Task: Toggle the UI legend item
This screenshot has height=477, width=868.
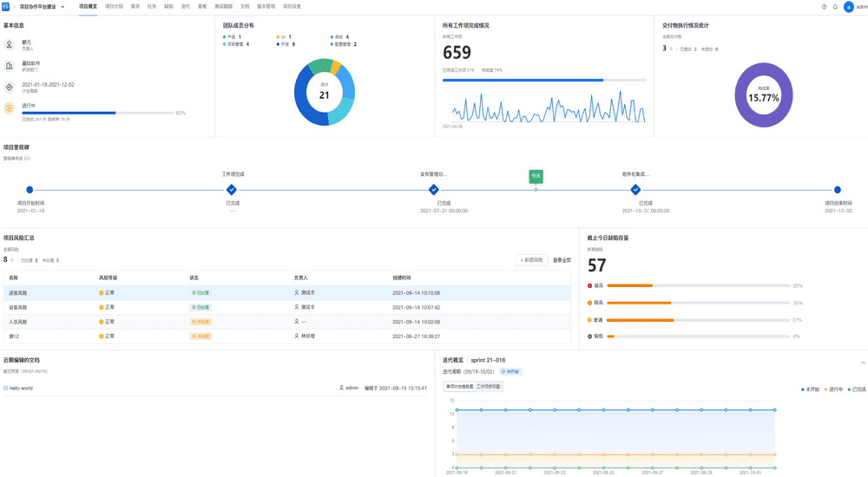Action: [284, 37]
